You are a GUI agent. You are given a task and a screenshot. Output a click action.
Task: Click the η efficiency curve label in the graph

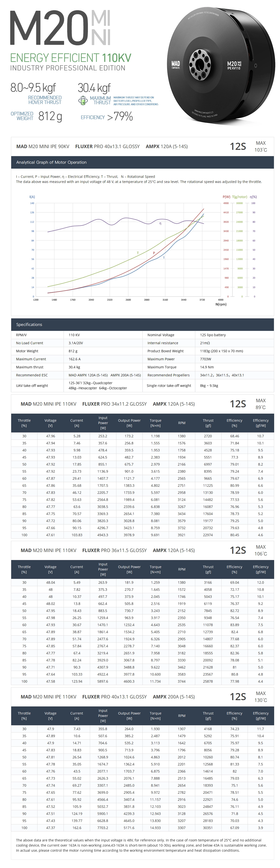pyautogui.click(x=160, y=223)
